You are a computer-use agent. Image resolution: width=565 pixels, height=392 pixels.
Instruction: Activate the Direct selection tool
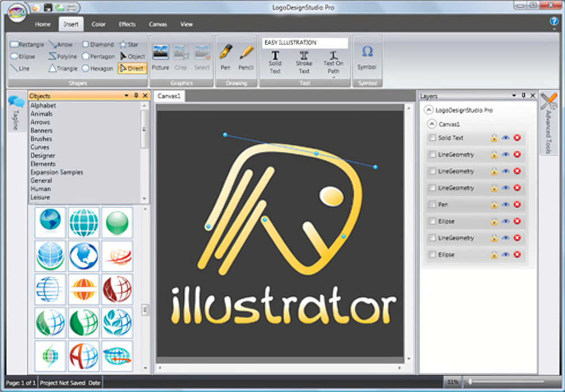pos(132,69)
